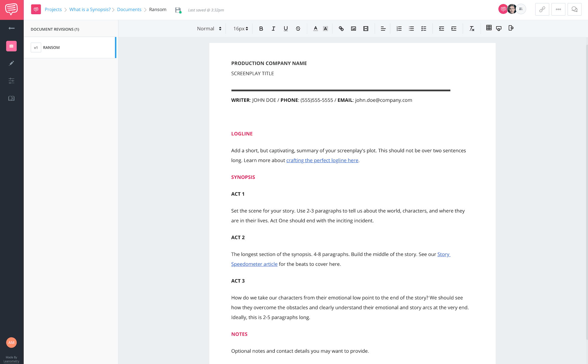Clear text formatting with the Tx icon
Image resolution: width=588 pixels, height=364 pixels.
471,28
